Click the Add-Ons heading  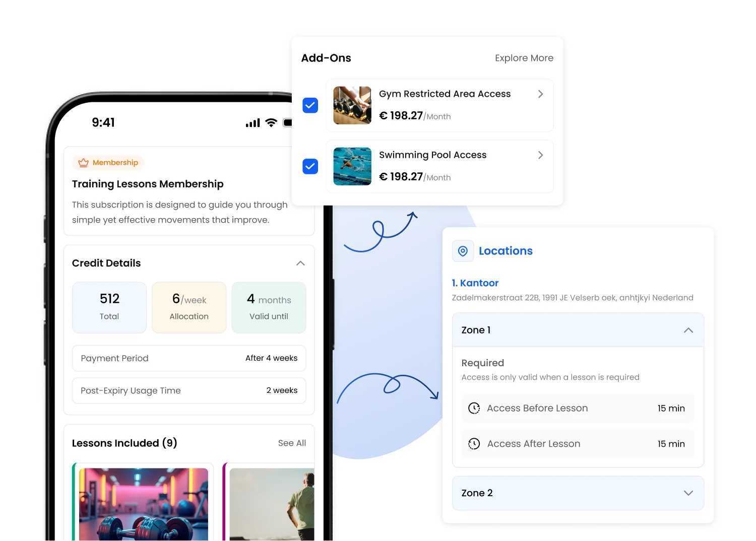tap(326, 58)
